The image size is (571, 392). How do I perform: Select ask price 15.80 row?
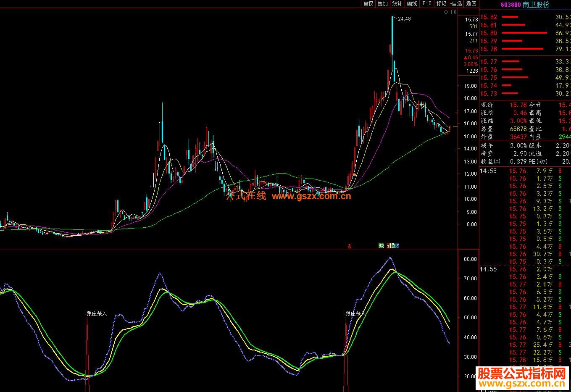[525, 33]
